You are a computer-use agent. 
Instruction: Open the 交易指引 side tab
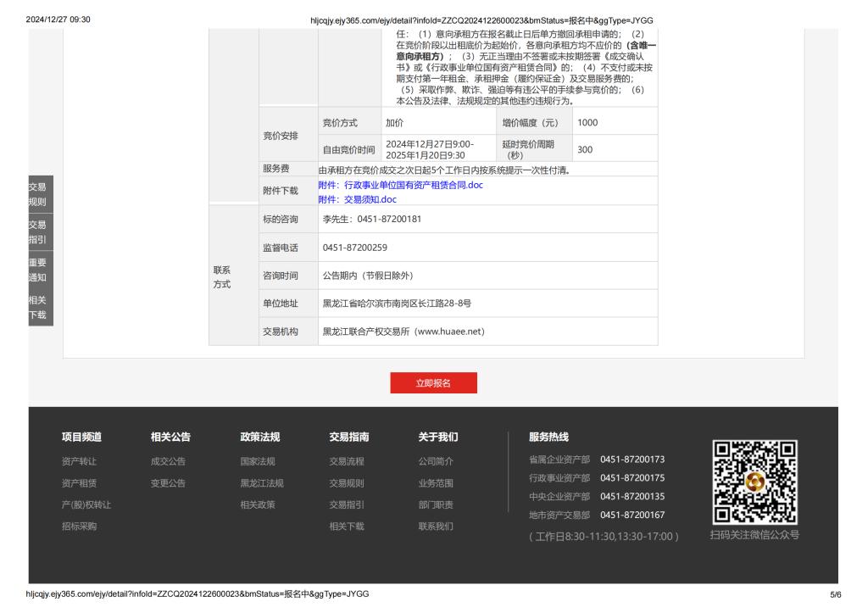click(37, 231)
